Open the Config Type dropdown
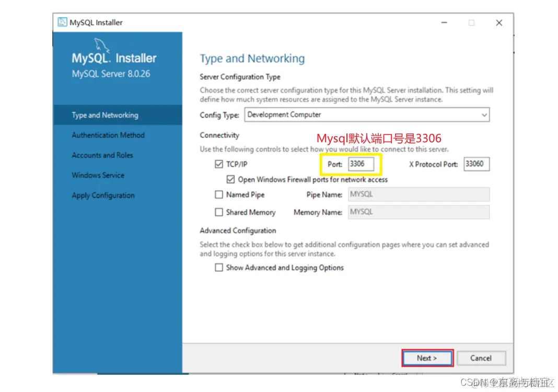 pyautogui.click(x=367, y=114)
